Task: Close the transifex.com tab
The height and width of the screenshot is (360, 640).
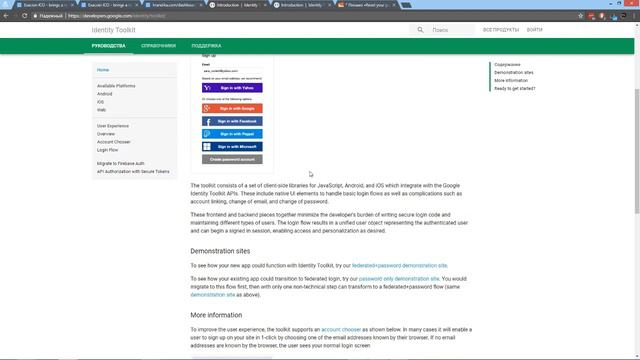Action: click(201, 5)
